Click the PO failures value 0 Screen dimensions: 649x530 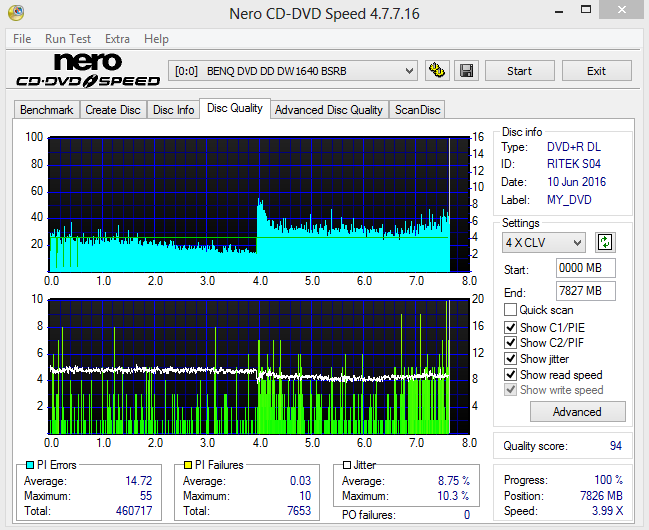click(467, 515)
